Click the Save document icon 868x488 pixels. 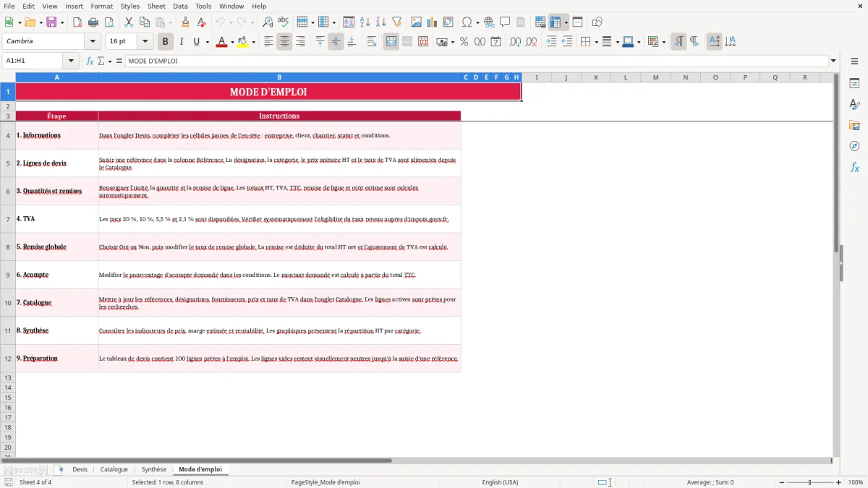(x=51, y=22)
